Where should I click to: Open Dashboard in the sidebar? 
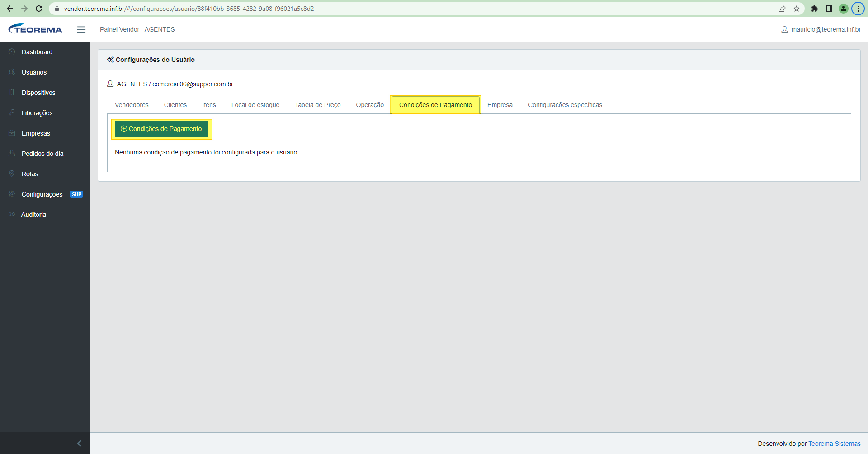pos(45,52)
